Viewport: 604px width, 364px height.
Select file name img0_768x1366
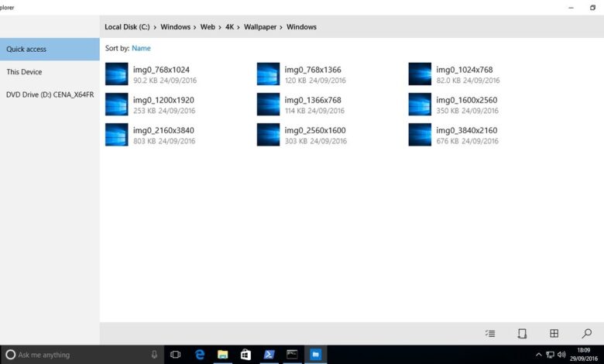pyautogui.click(x=313, y=70)
